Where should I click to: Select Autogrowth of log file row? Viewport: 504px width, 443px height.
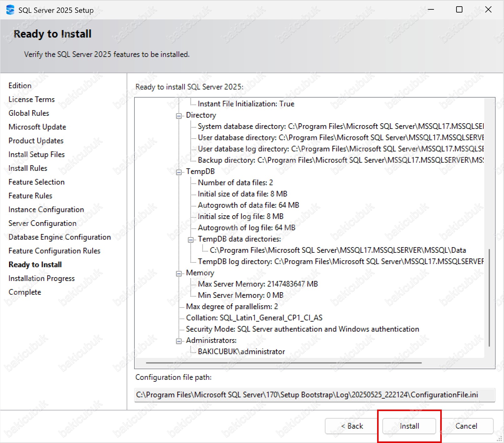(247, 227)
